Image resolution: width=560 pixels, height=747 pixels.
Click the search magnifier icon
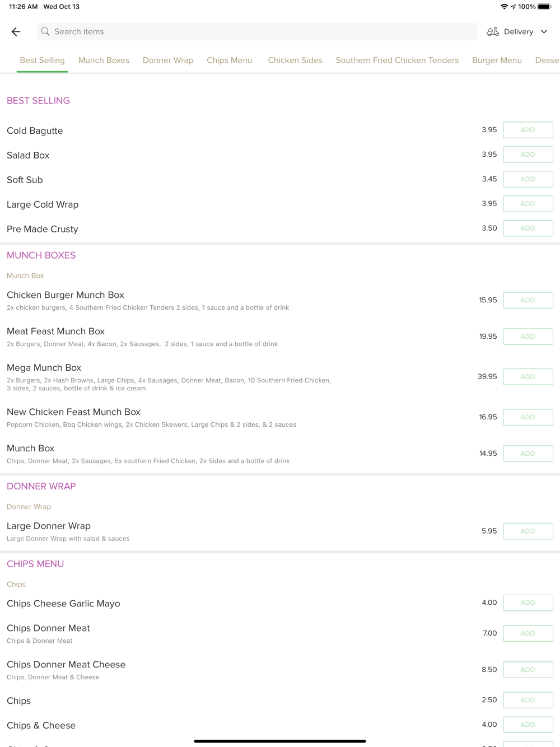pos(45,32)
